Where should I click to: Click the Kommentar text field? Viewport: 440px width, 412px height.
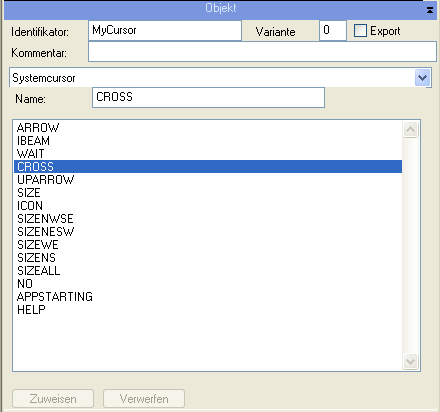tap(262, 51)
